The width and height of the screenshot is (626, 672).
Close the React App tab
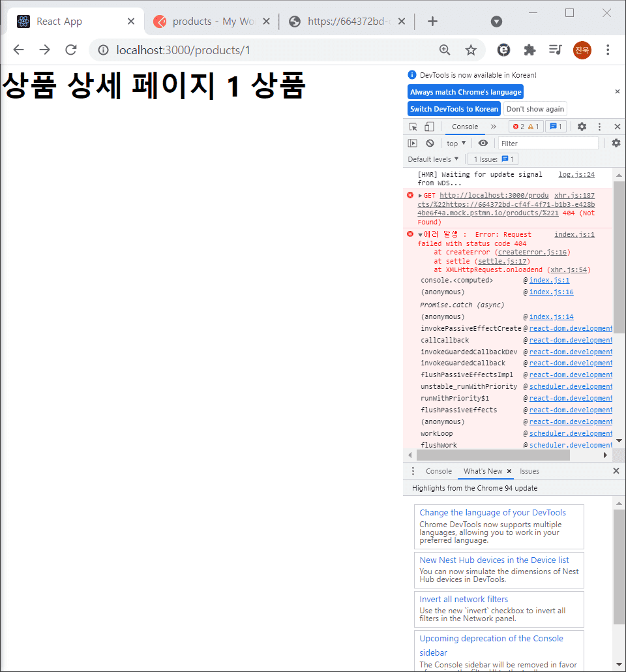(x=131, y=22)
